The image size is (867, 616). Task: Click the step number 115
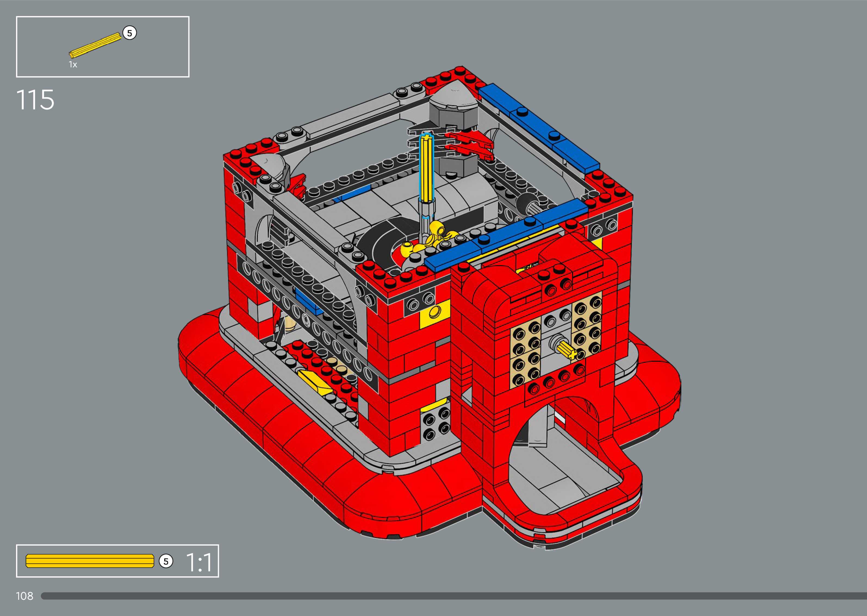click(35, 100)
